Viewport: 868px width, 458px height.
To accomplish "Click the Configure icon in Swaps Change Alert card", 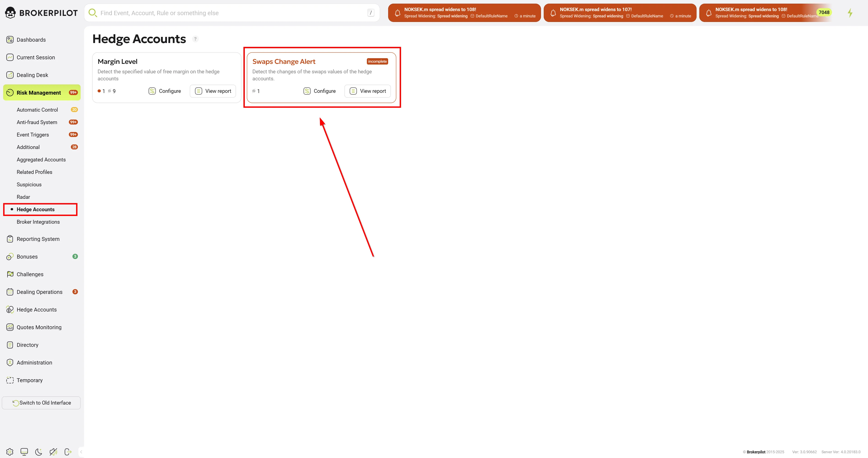I will (307, 91).
